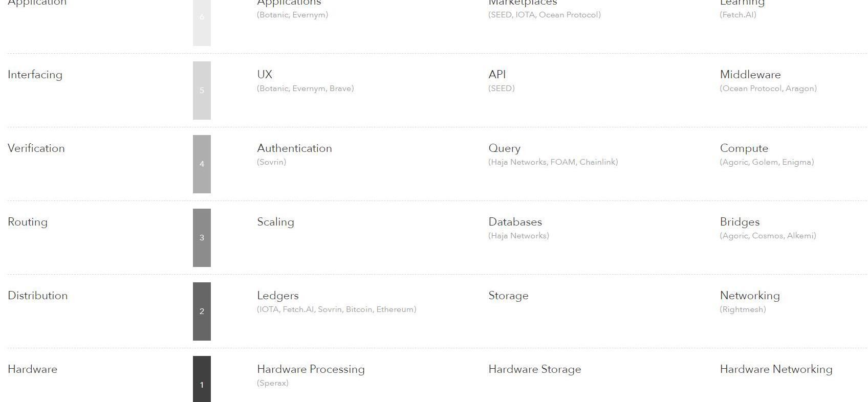Open the Interfacing layer label
The width and height of the screenshot is (868, 402).
point(35,75)
